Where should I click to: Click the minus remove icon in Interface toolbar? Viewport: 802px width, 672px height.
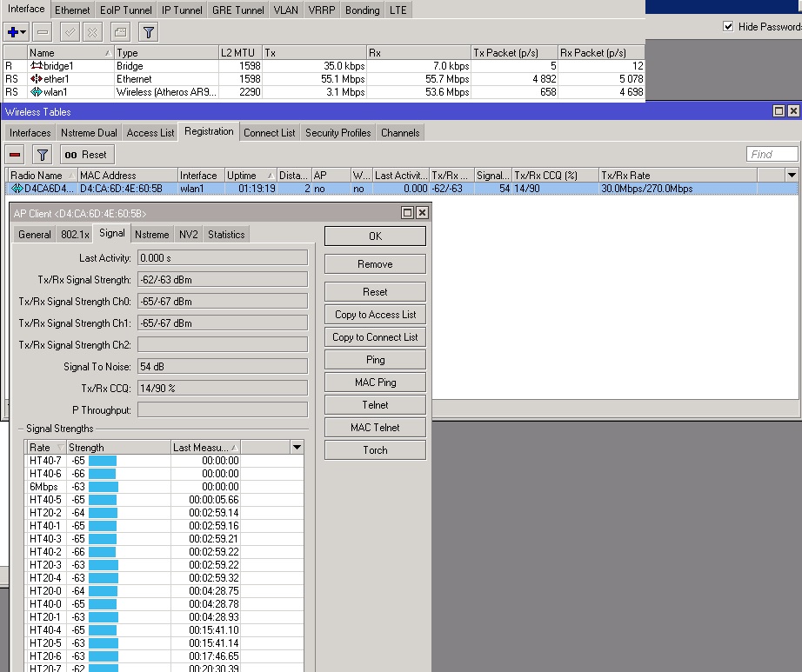(x=43, y=32)
